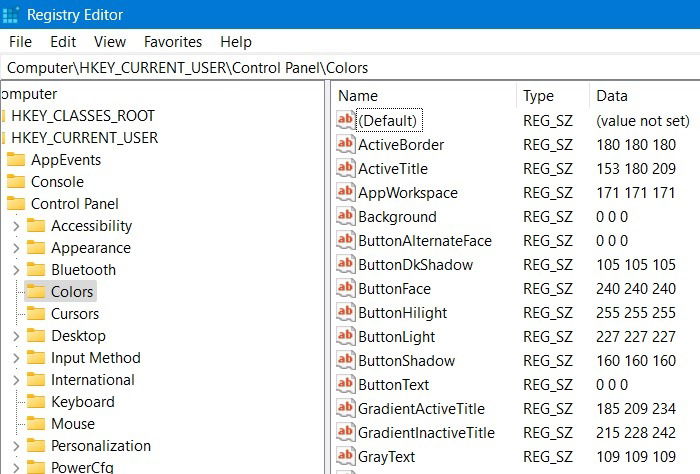Image resolution: width=700 pixels, height=474 pixels.
Task: Click the Colors folder icon in tree
Action: (36, 291)
